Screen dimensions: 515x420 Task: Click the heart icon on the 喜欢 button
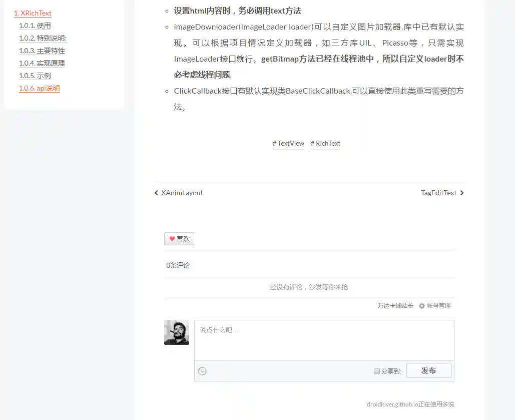click(172, 239)
